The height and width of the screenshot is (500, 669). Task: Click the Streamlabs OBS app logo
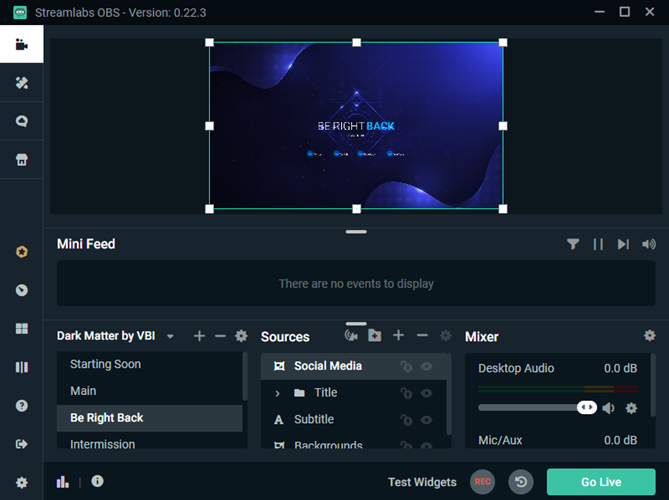click(x=20, y=12)
